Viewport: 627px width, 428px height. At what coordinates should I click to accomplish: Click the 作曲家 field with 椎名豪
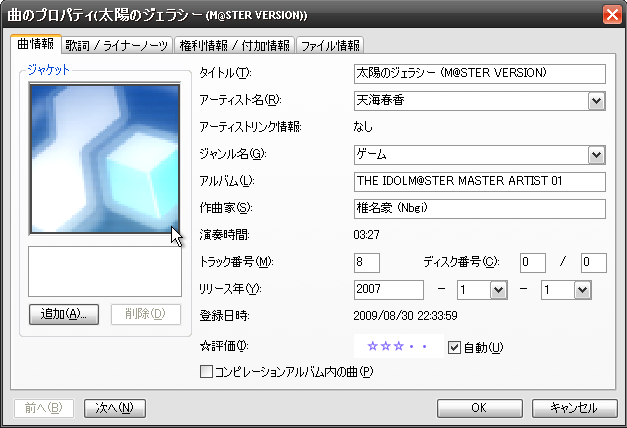point(479,209)
